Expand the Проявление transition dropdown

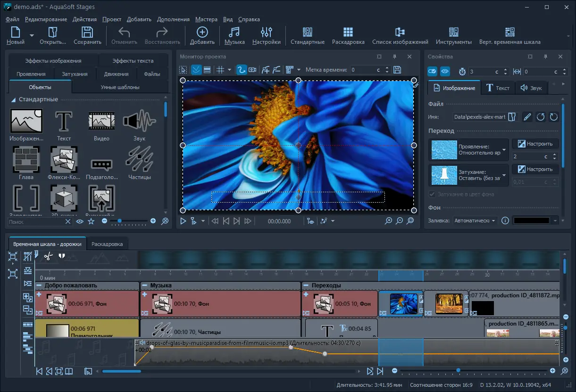tap(504, 150)
